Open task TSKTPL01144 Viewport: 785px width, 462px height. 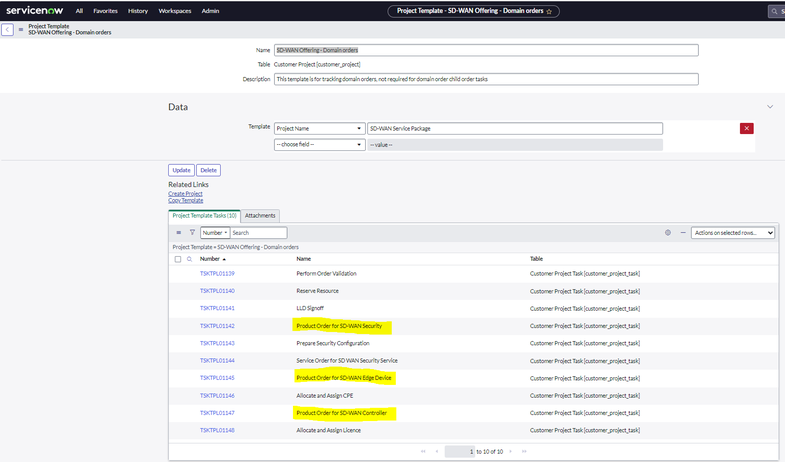tap(217, 360)
